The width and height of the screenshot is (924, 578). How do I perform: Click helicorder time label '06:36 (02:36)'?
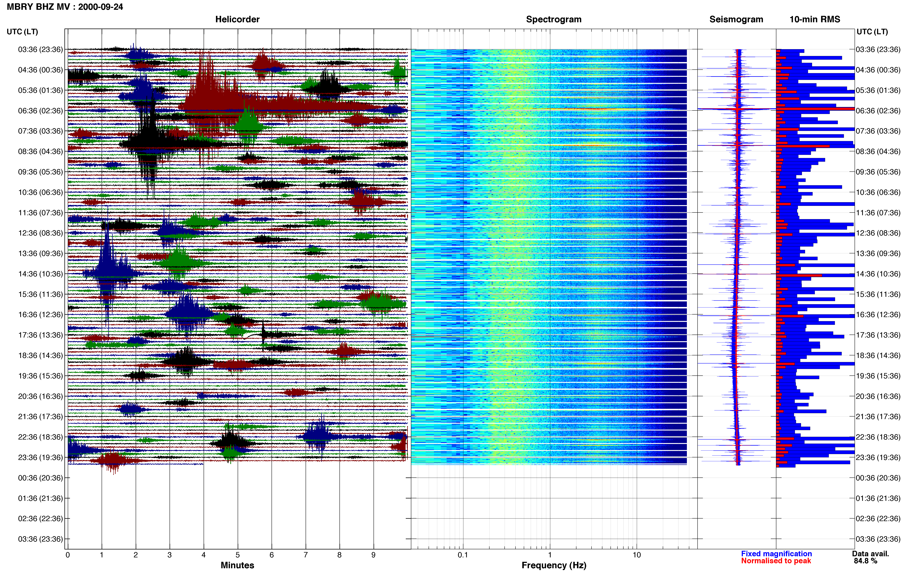pyautogui.click(x=41, y=111)
